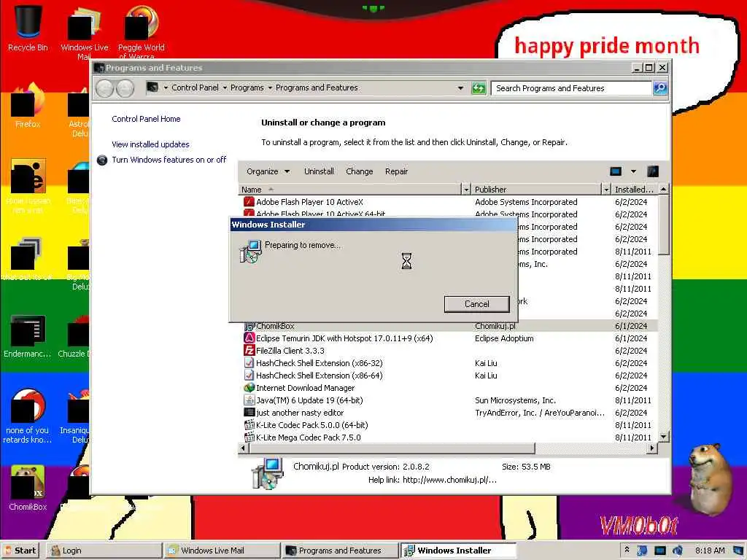Expand the address bar history dropdown
This screenshot has height=560, width=747.
(x=460, y=88)
